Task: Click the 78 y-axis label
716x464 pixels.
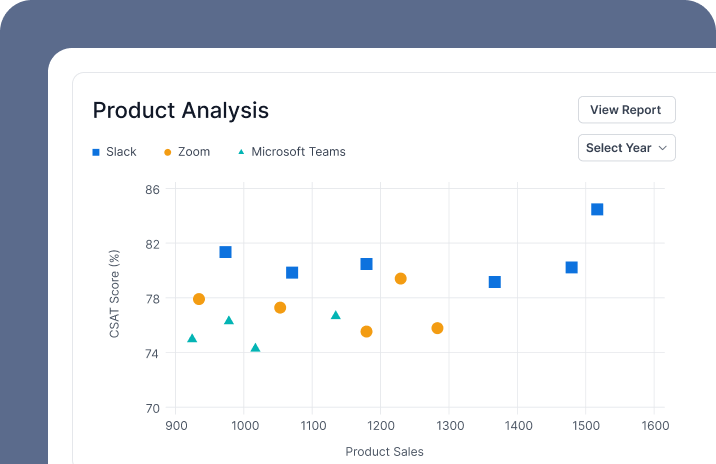Action: click(153, 299)
